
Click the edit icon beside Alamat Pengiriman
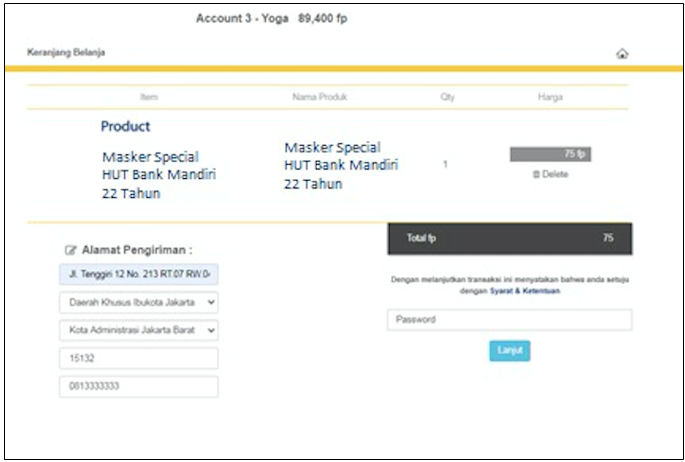coord(70,250)
